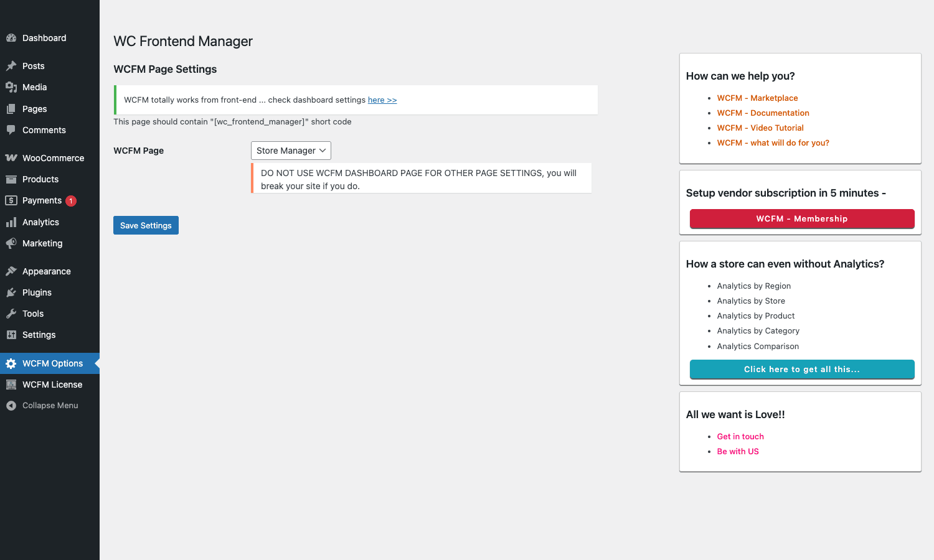Open 'WCFM - what will do for you?' link

pyautogui.click(x=773, y=142)
